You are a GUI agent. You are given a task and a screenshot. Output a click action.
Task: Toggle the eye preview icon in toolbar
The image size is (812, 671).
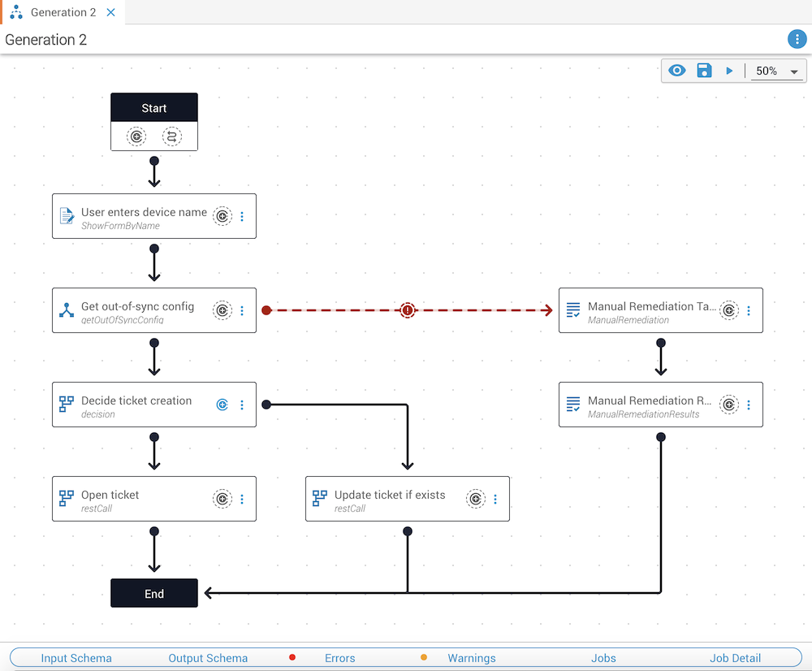[676, 71]
